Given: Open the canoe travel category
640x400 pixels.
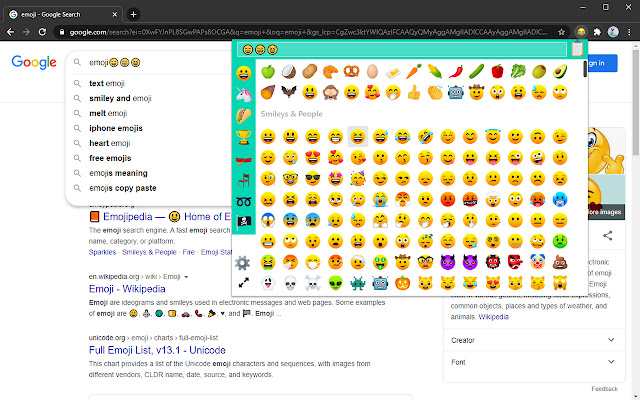Looking at the screenshot, I should pos(244,159).
